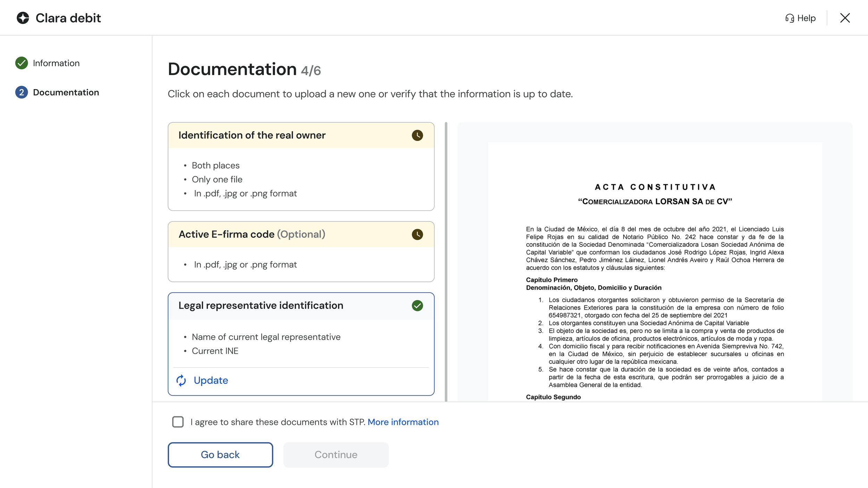Click pending clock icon on E-firma card
Viewport: 868px width, 488px height.
click(x=417, y=234)
